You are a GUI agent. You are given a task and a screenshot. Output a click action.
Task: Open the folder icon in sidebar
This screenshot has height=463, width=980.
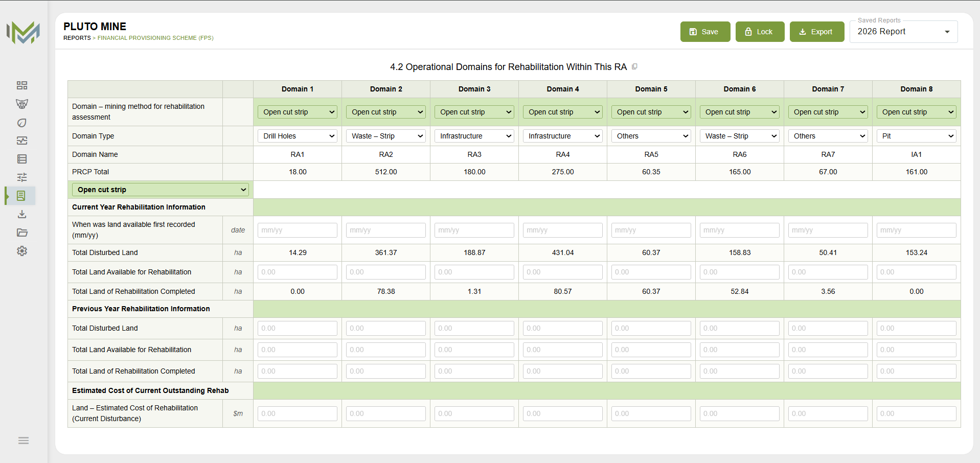click(x=22, y=233)
